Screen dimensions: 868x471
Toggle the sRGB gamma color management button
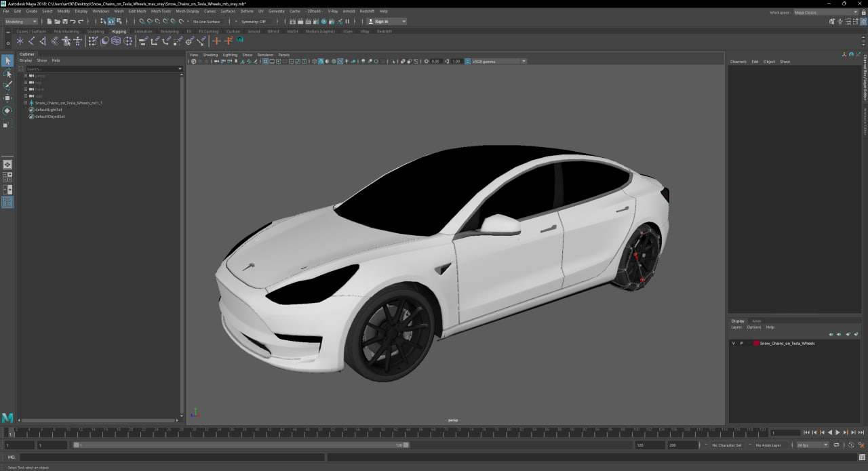tap(468, 61)
